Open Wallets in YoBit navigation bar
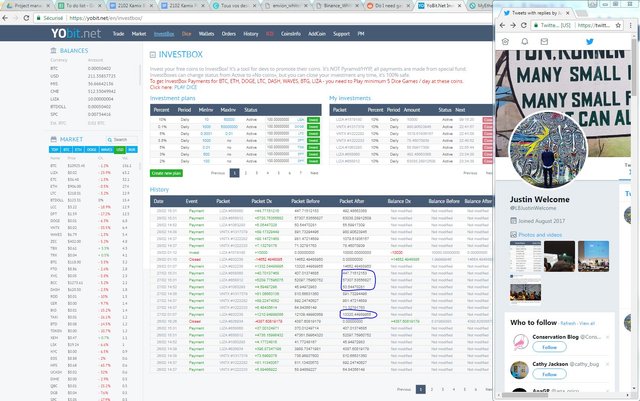 pyautogui.click(x=206, y=34)
